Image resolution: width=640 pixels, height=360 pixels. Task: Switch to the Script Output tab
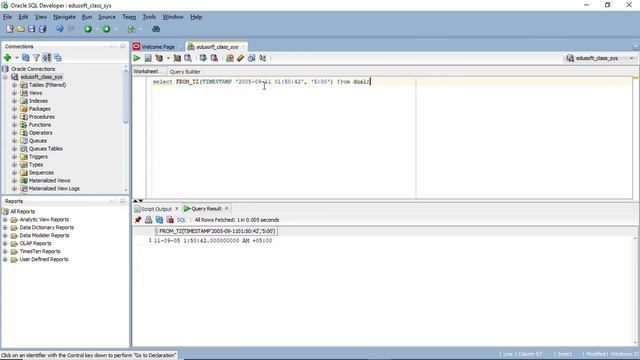pyautogui.click(x=156, y=209)
